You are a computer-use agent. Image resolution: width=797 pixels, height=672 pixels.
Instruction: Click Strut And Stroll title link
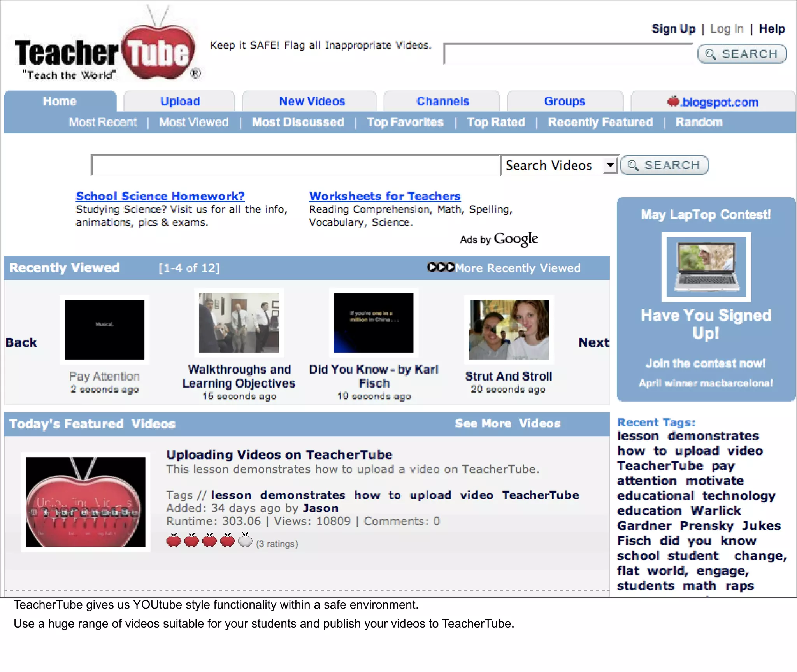pos(509,376)
